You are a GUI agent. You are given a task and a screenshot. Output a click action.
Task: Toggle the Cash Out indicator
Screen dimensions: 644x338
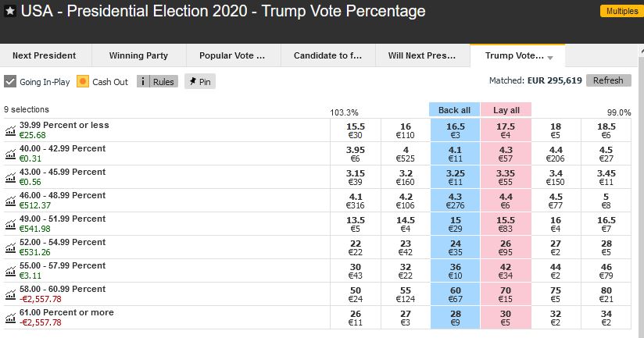click(84, 81)
